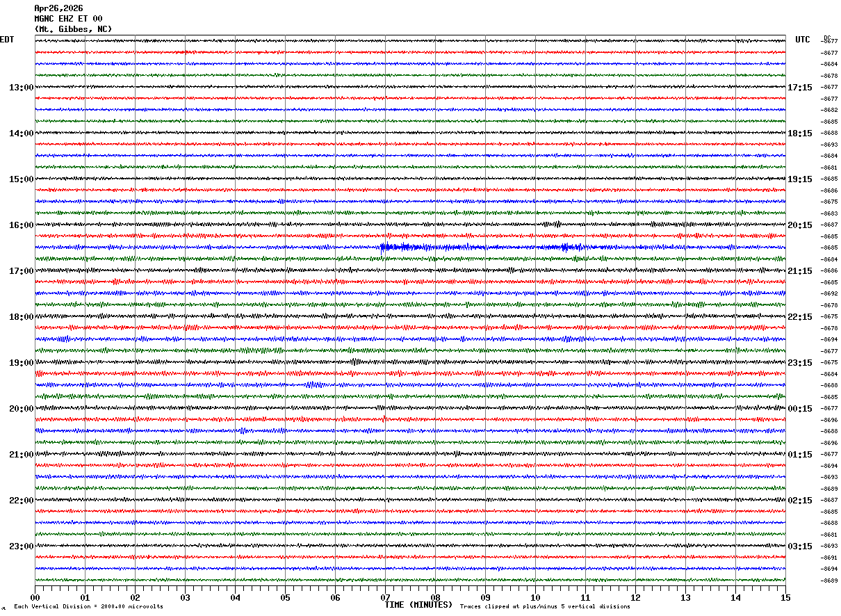Click the location label (Mt. Gibbes, NC)
The width and height of the screenshot is (841, 616).
click(x=73, y=29)
